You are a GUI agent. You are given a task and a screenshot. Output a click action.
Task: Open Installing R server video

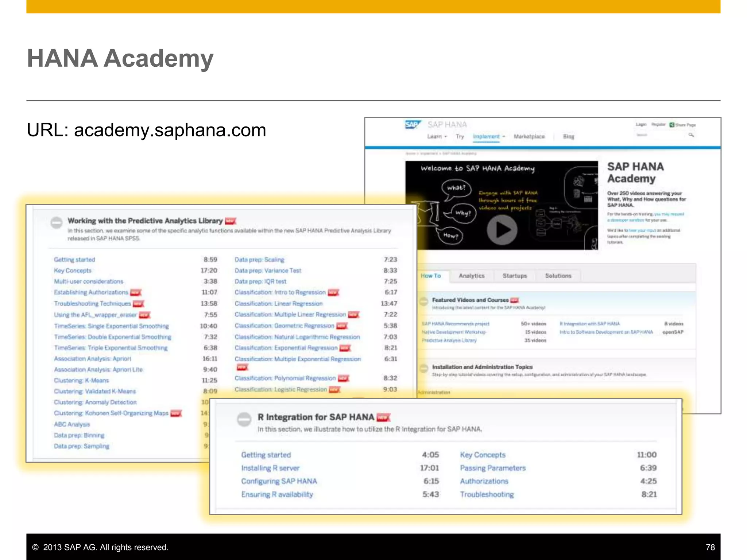click(270, 468)
